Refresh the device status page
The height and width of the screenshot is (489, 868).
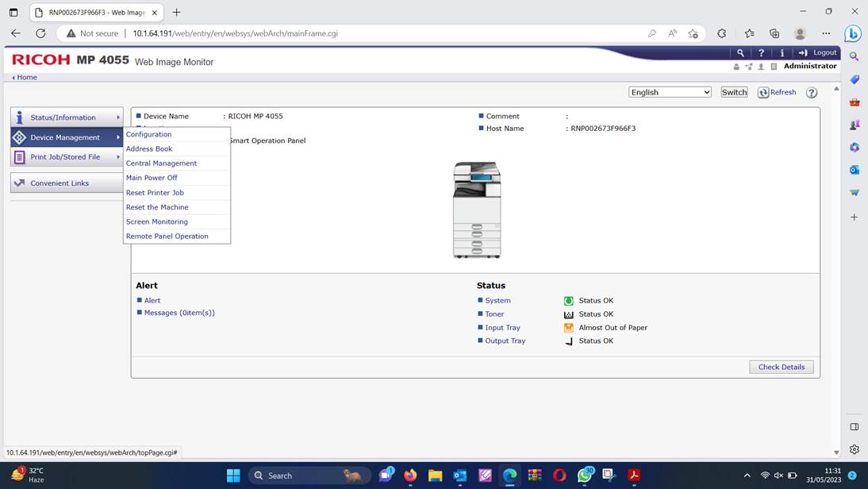pyautogui.click(x=778, y=93)
